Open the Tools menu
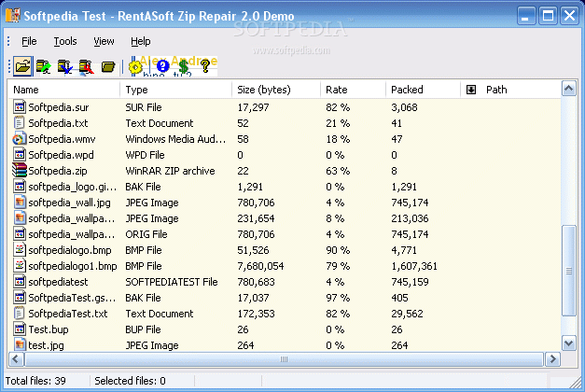 (65, 41)
